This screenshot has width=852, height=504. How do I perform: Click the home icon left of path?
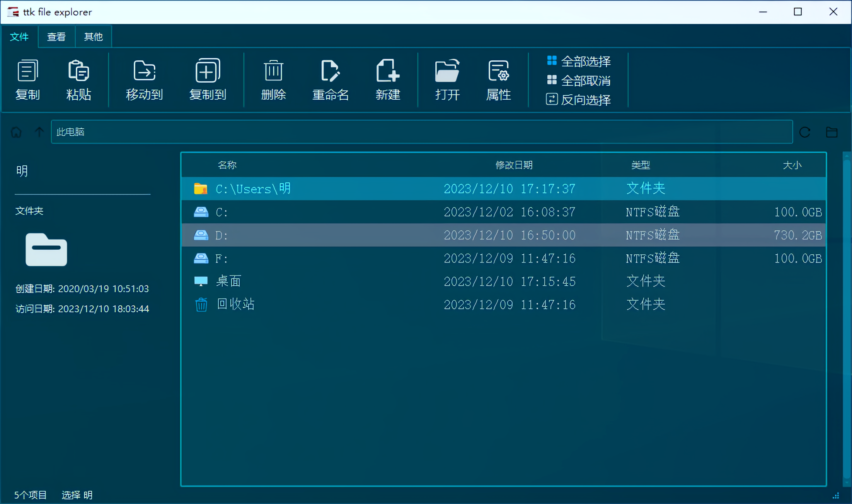coord(16,132)
